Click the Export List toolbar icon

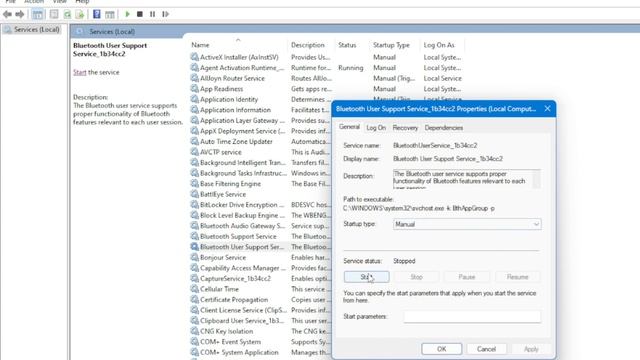(x=80, y=14)
